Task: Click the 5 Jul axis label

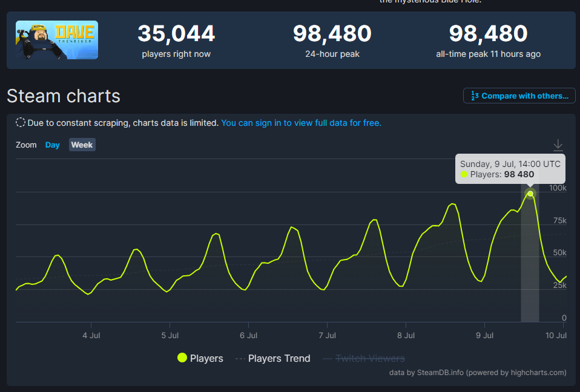Action: pyautogui.click(x=170, y=336)
